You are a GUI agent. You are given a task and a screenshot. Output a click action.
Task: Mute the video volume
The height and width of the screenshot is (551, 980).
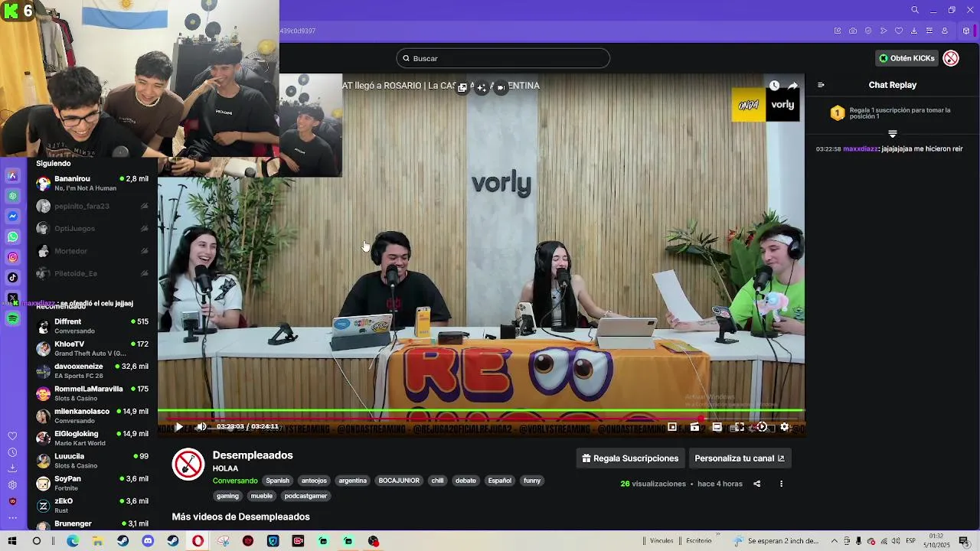point(201,427)
